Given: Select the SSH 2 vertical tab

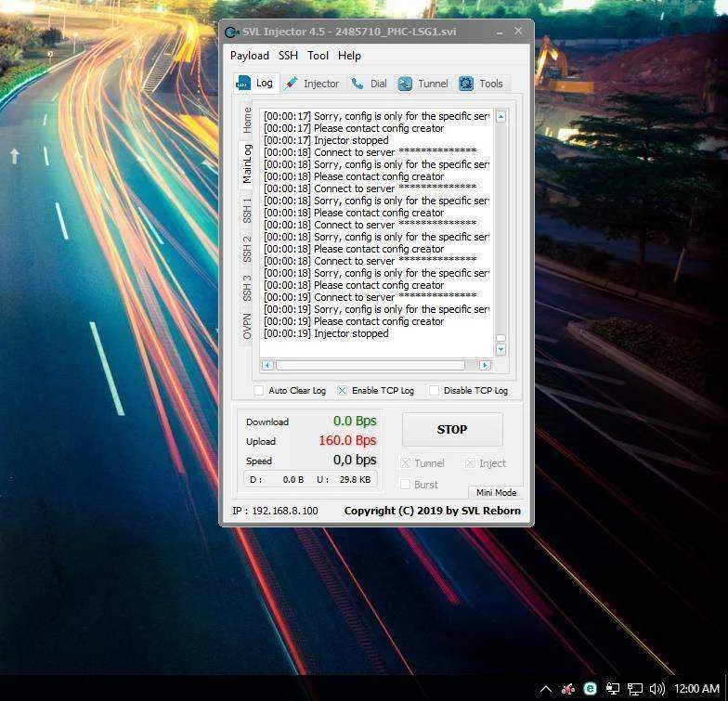Looking at the screenshot, I should click(247, 249).
